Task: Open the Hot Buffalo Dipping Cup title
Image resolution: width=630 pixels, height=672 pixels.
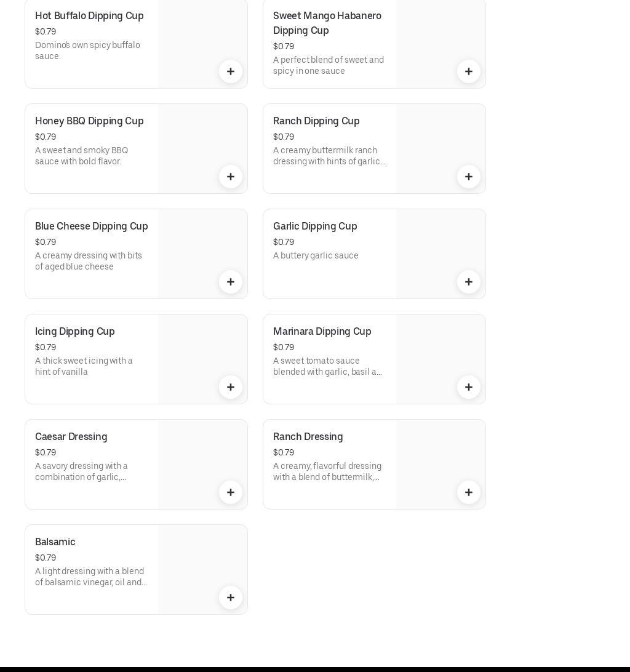Action: (89, 16)
